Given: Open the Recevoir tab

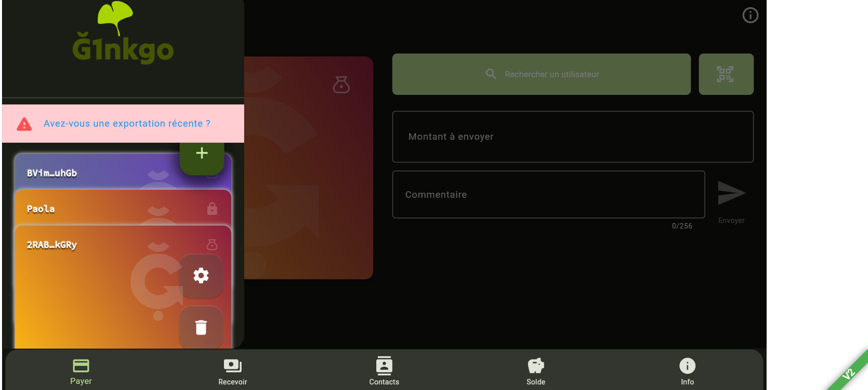Looking at the screenshot, I should pyautogui.click(x=233, y=371).
